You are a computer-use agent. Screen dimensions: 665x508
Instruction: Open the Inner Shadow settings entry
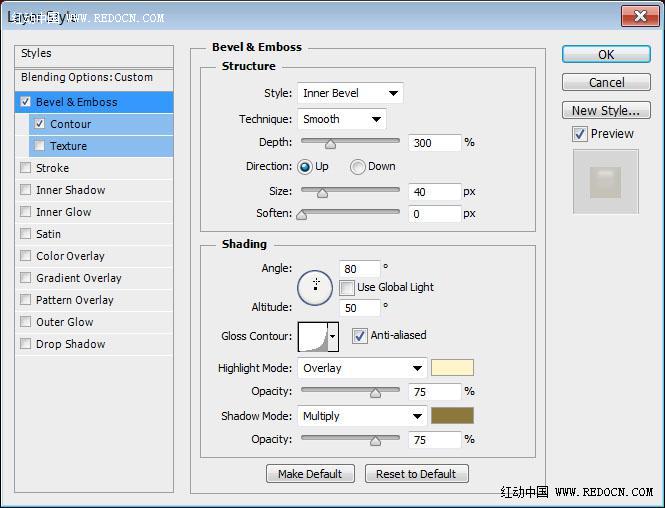[x=94, y=190]
